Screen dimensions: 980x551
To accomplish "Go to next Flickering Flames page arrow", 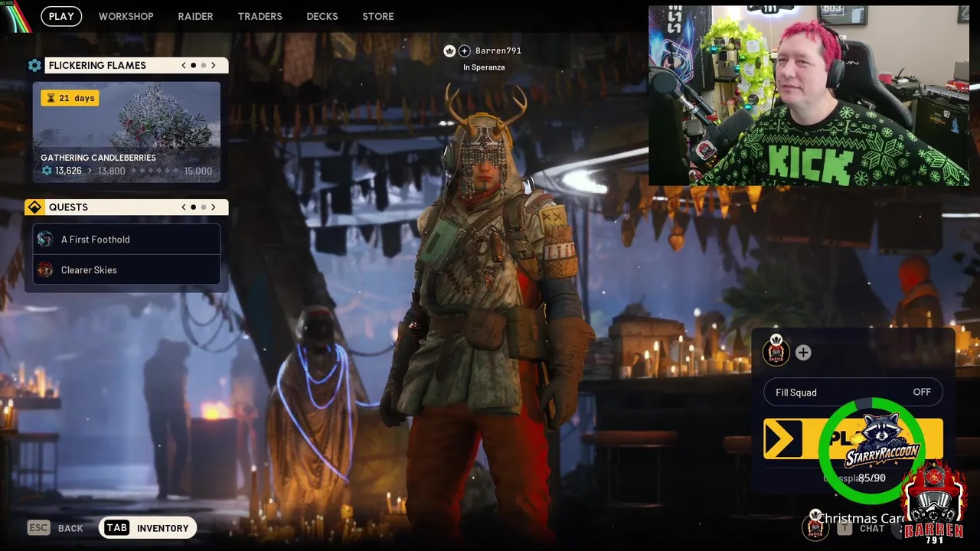I will (x=214, y=65).
